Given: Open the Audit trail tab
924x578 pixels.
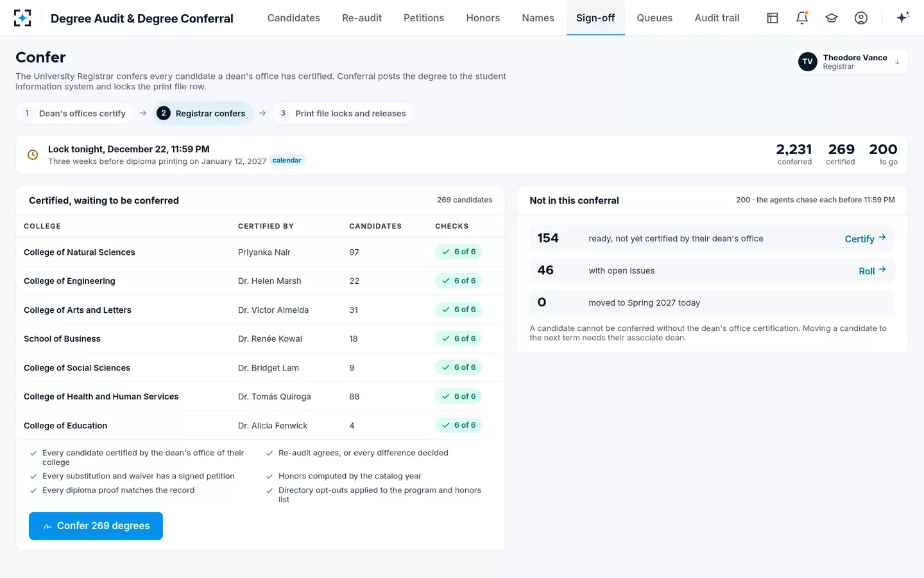Looking at the screenshot, I should click(x=717, y=18).
